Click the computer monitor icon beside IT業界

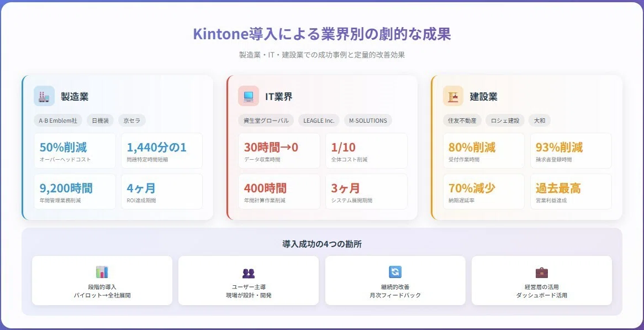(x=249, y=96)
